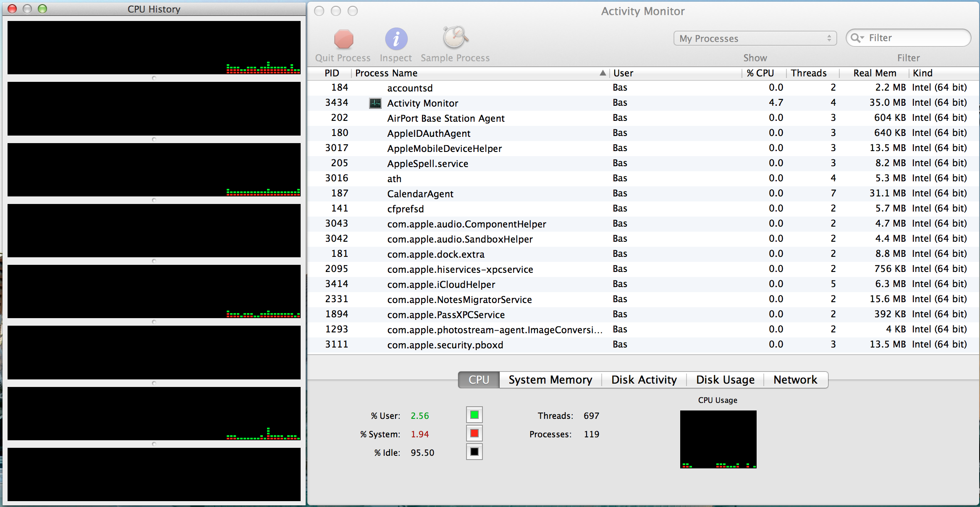Click the 31.1 MB CalendarAgent memory value
The image size is (980, 507).
pos(888,193)
